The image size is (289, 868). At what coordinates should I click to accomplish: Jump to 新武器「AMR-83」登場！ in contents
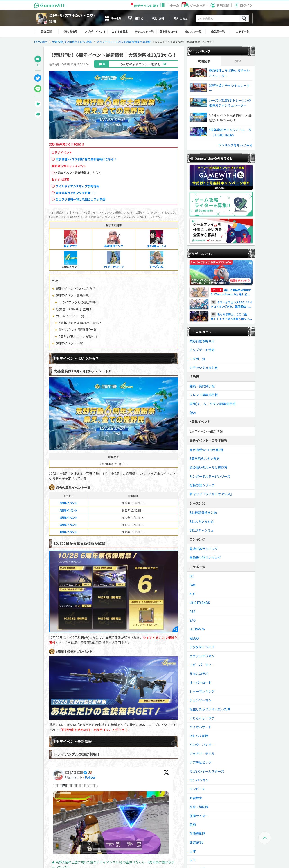point(74,309)
